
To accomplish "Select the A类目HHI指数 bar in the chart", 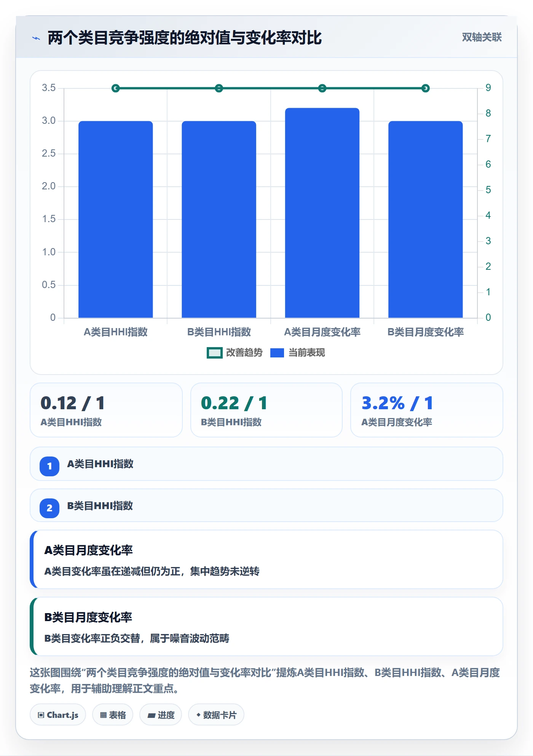I will click(116, 219).
